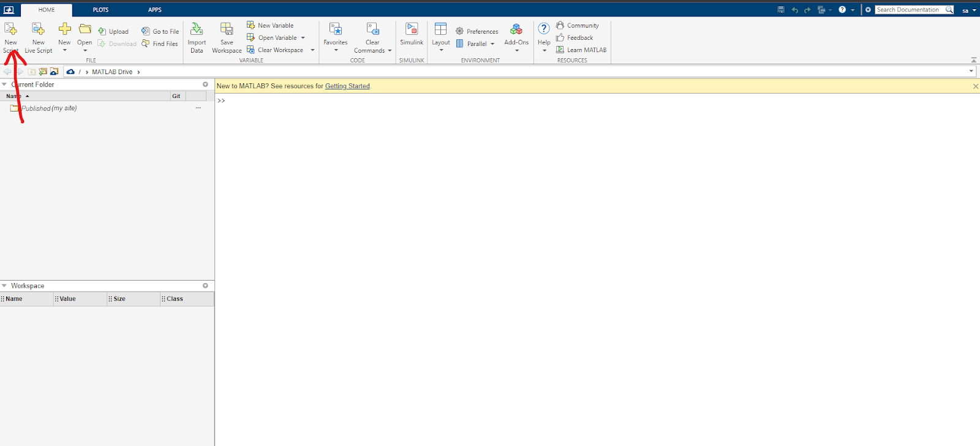Dismiss the New to MATLAB banner
The height and width of the screenshot is (446, 980).
pyautogui.click(x=976, y=86)
